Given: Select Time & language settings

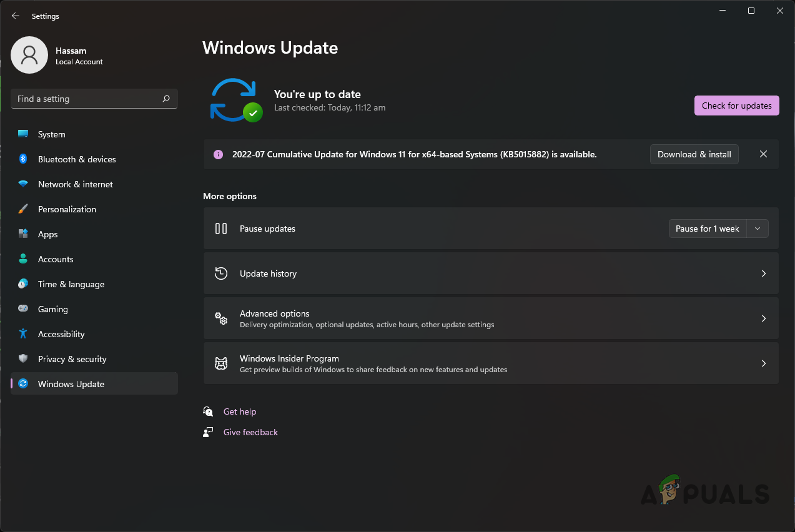Looking at the screenshot, I should (x=71, y=283).
